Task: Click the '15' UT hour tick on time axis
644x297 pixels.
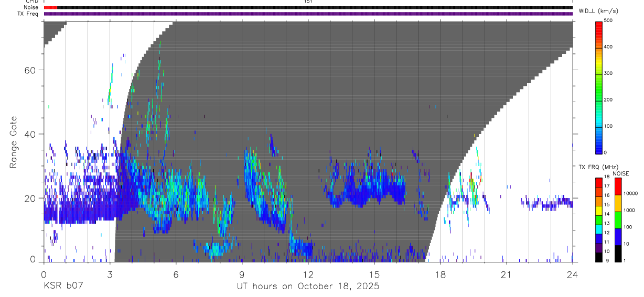Action: pos(374,274)
